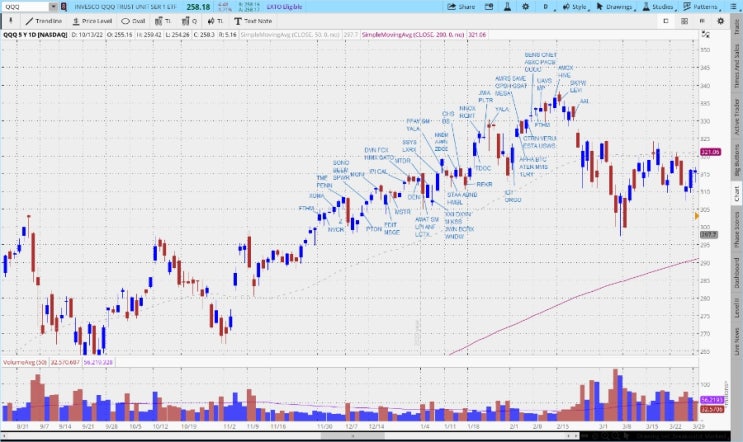
Task: Click the 56.2193 volume bubble
Action: pyautogui.click(x=711, y=400)
